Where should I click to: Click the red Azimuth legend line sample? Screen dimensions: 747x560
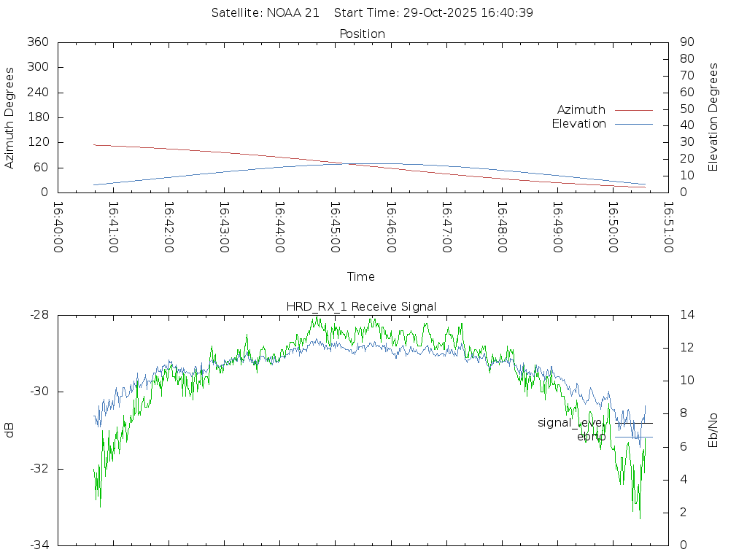pyautogui.click(x=633, y=110)
